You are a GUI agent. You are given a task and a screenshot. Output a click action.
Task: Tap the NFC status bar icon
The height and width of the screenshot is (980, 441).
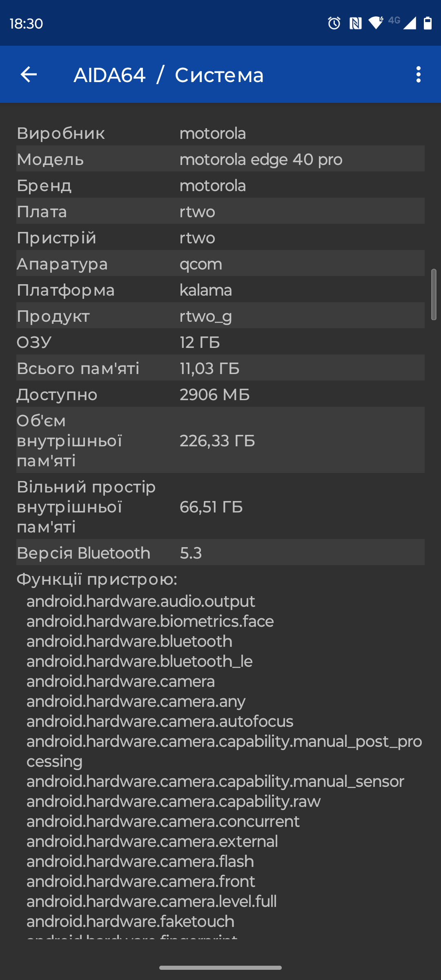click(x=355, y=23)
